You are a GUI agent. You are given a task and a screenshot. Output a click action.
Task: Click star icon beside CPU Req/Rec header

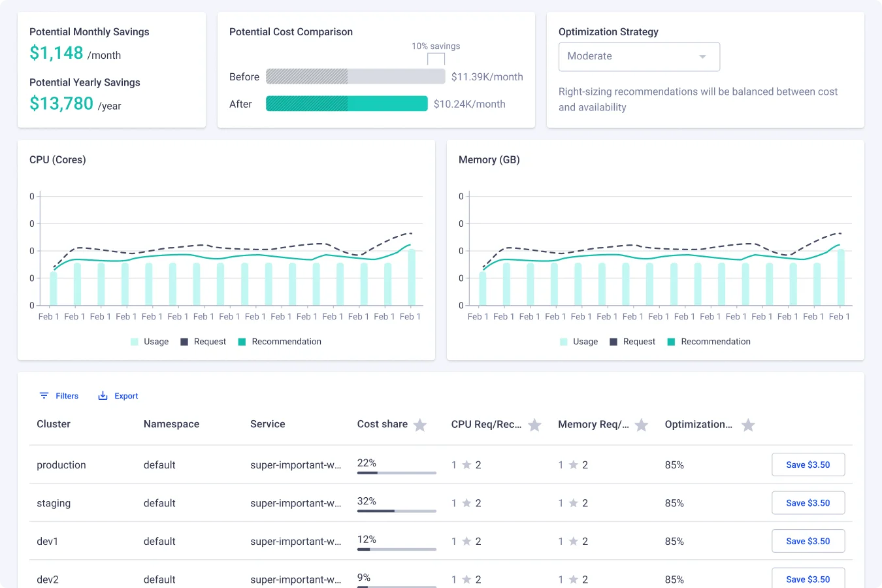point(534,425)
